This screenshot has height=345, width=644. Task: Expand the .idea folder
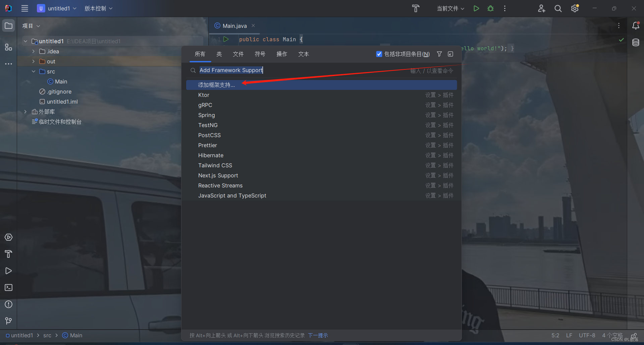pyautogui.click(x=33, y=51)
